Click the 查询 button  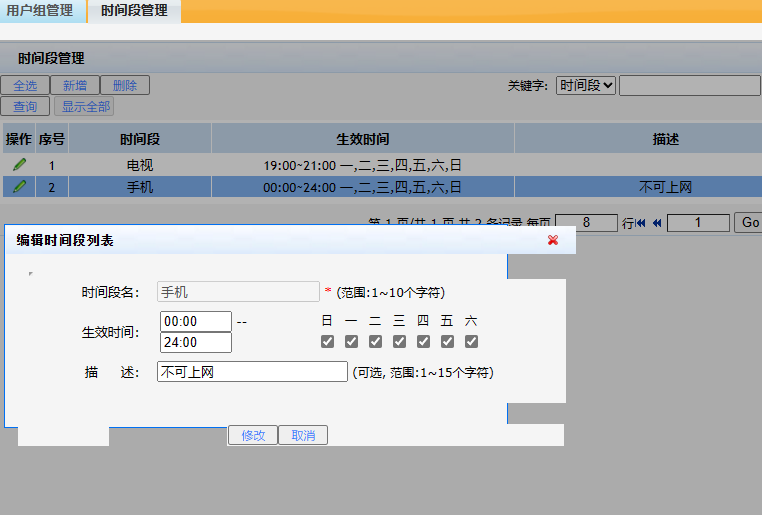[x=25, y=106]
